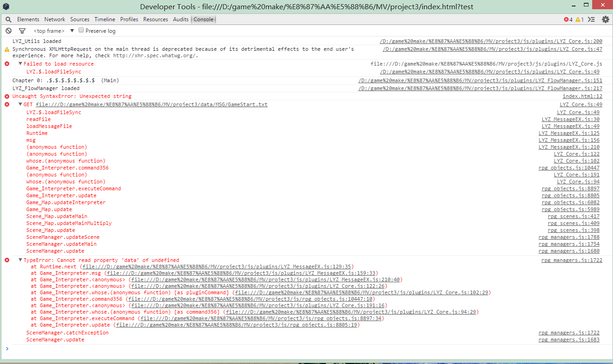Open rpg_objects.js:10447 link
Viewport: 613px width, 364px height.
569,168
